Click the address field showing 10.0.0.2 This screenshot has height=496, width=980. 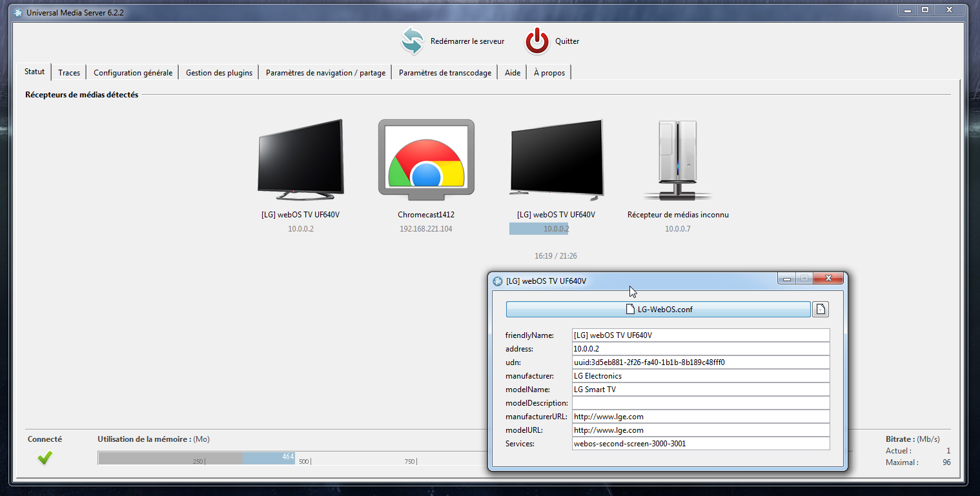pyautogui.click(x=700, y=349)
